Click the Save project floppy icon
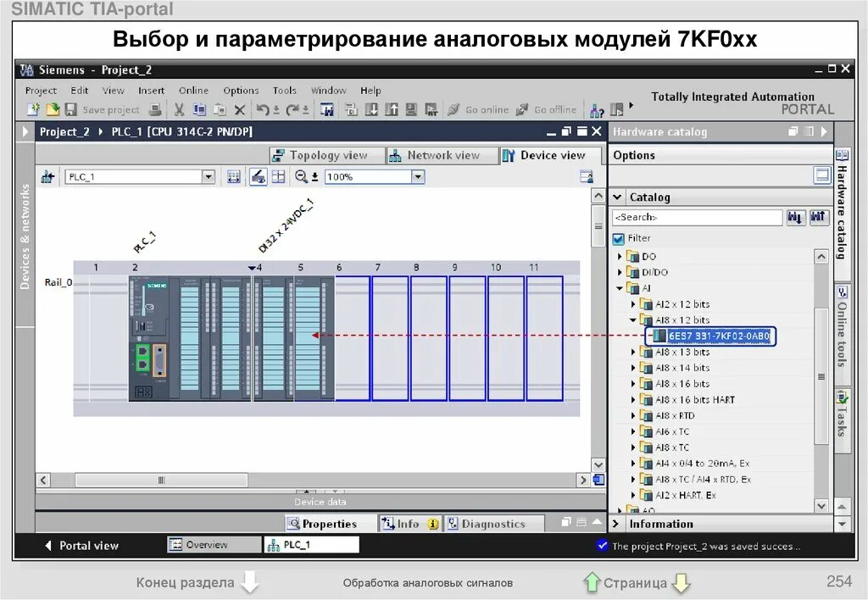The image size is (868, 600). pyautogui.click(x=71, y=109)
